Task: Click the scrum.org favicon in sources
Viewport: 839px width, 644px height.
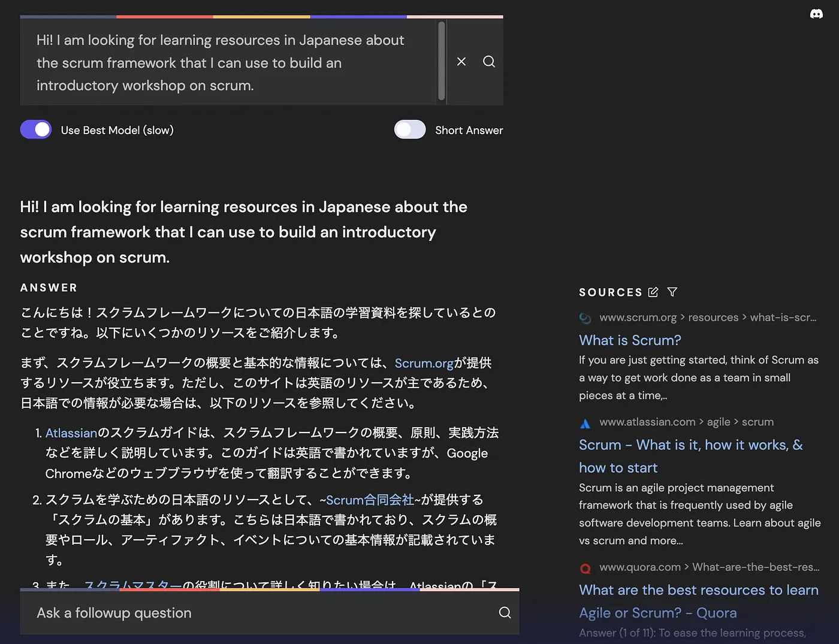Action: point(586,318)
